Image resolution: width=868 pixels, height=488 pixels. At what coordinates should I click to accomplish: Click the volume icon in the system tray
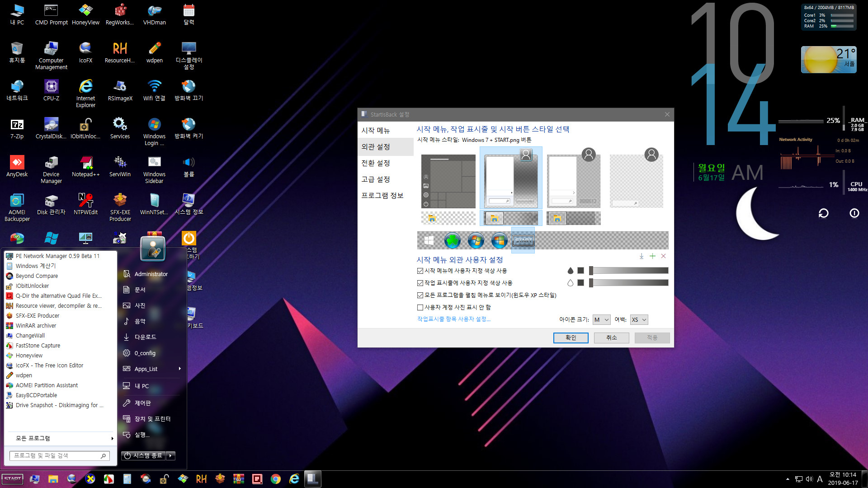[809, 479]
